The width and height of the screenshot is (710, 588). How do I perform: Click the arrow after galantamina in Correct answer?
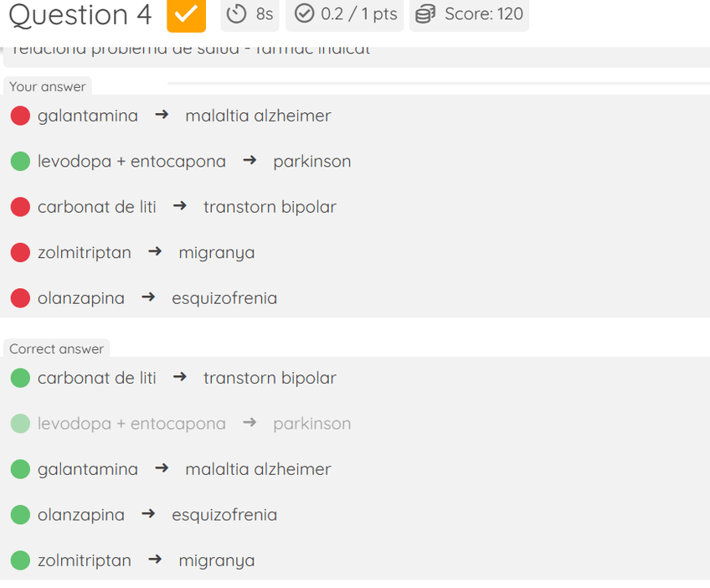(162, 469)
